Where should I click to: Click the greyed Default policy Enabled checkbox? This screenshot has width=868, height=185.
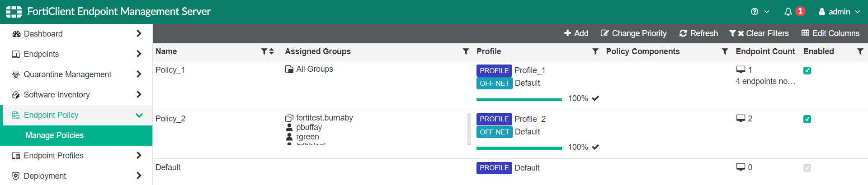[807, 168]
